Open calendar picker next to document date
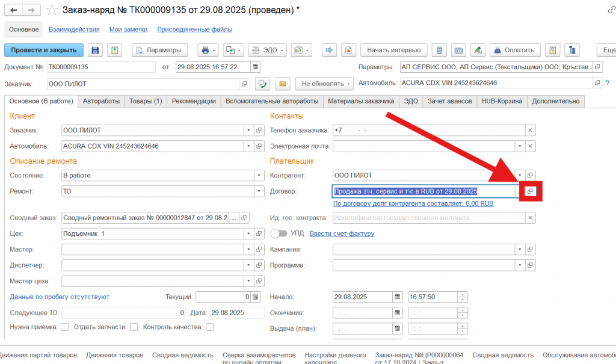Image resolution: width=616 pixels, height=364 pixels. pos(256,67)
